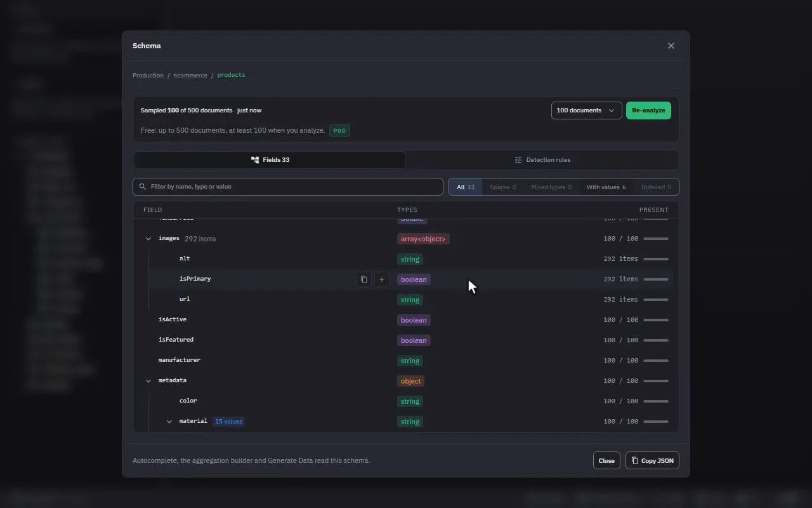Close the Schema dialog with the X icon
The width and height of the screenshot is (812, 508).
671,46
